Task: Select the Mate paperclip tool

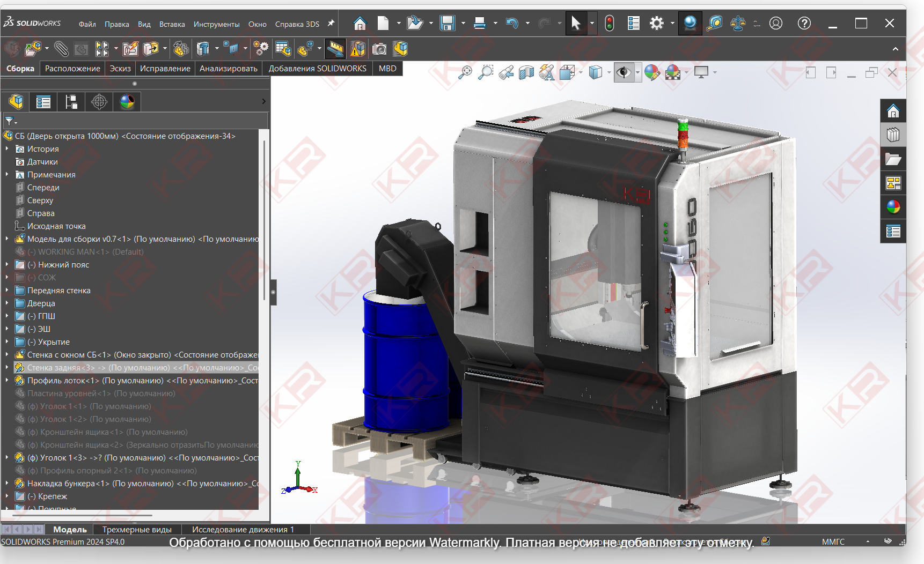Action: [61, 49]
